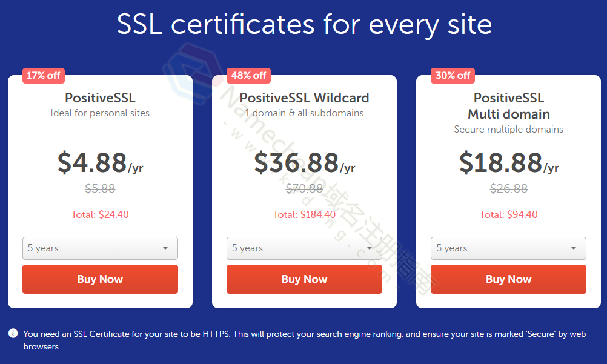Click the 30% off badge

[x=453, y=76]
